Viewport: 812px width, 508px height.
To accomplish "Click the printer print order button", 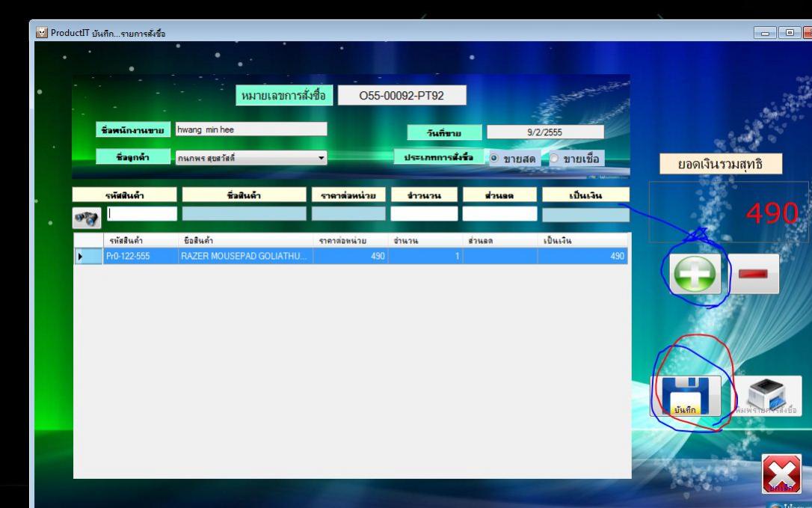I will (x=767, y=397).
